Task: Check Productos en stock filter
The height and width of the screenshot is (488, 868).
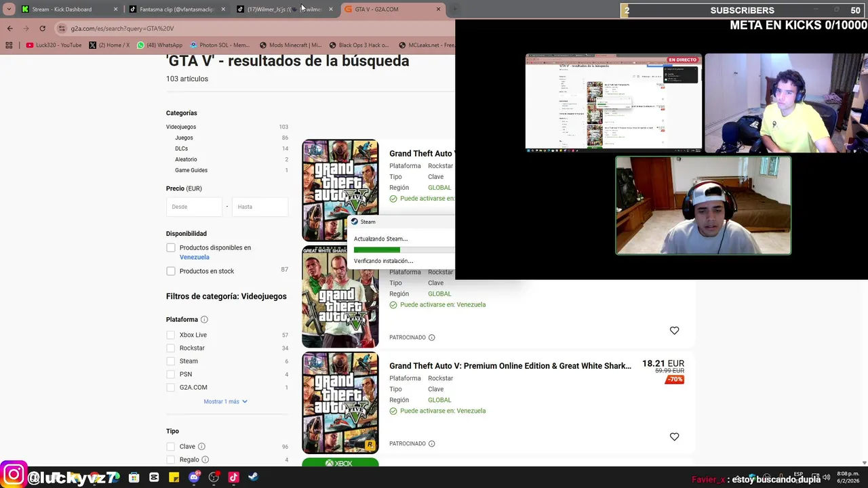Action: pyautogui.click(x=171, y=271)
